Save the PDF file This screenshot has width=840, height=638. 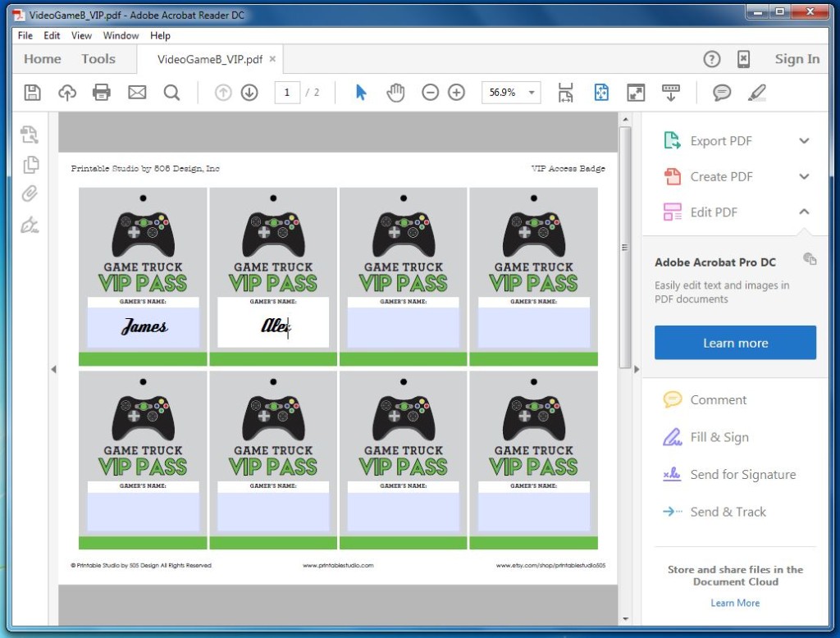(x=31, y=92)
